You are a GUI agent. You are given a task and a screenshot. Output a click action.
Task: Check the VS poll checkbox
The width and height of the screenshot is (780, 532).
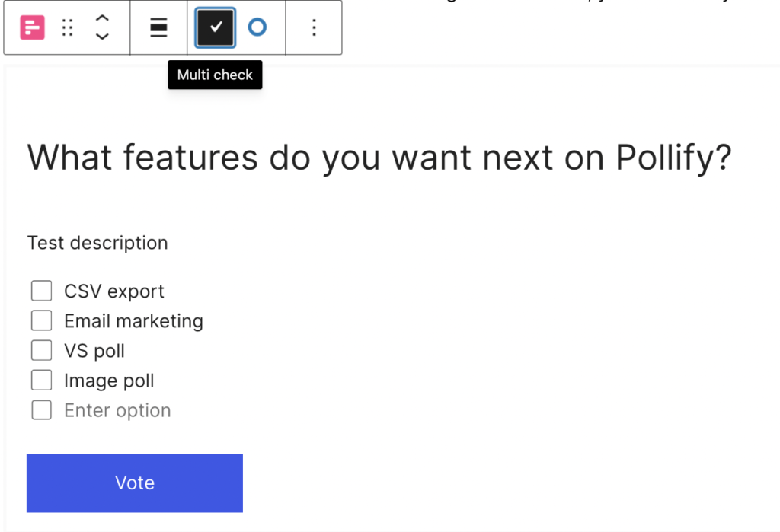click(x=41, y=351)
